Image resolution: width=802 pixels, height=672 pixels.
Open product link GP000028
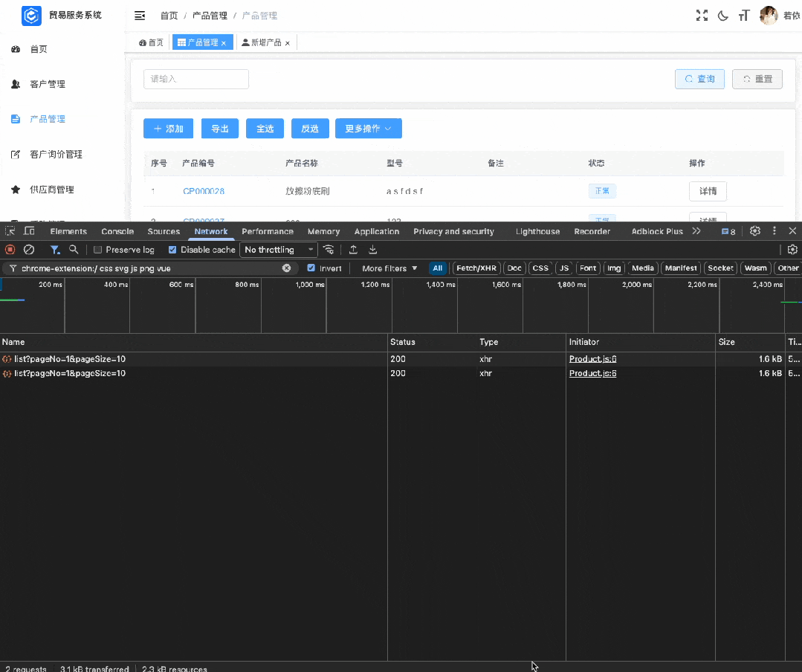click(x=204, y=191)
